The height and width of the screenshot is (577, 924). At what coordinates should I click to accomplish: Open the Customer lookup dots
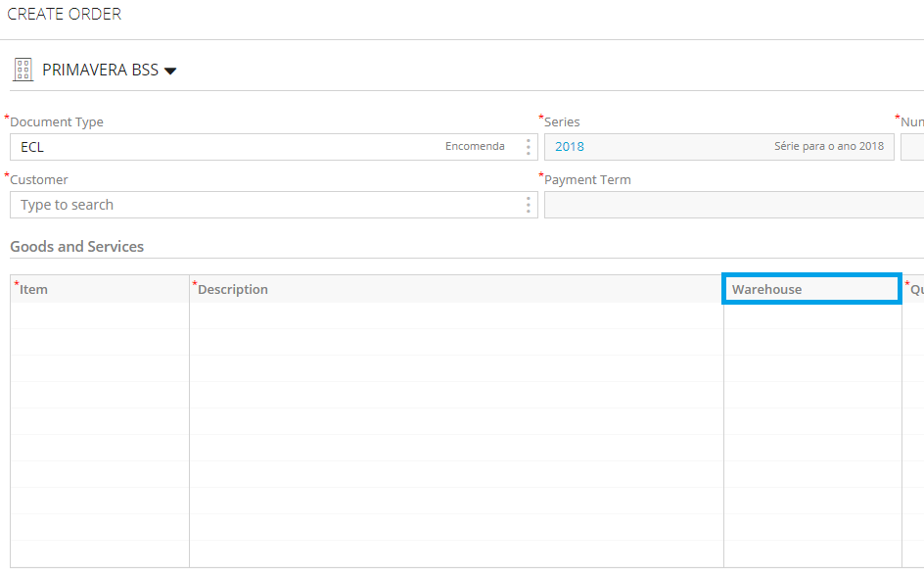point(528,205)
